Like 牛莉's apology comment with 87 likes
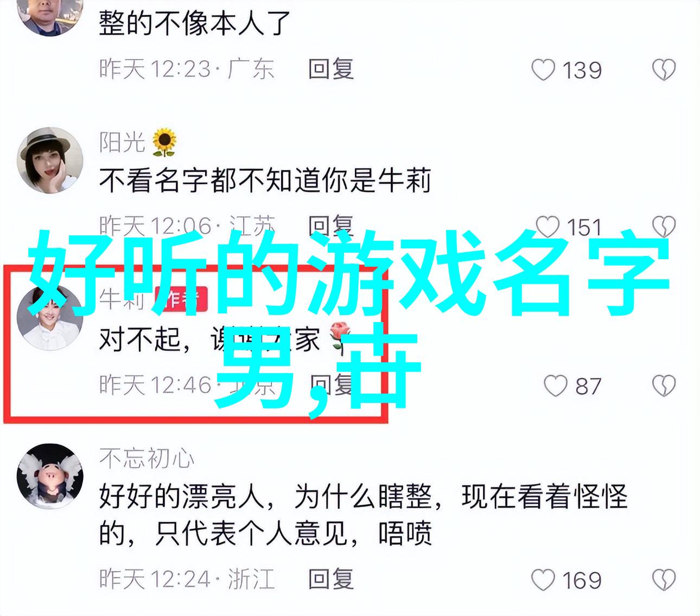 coord(555,386)
